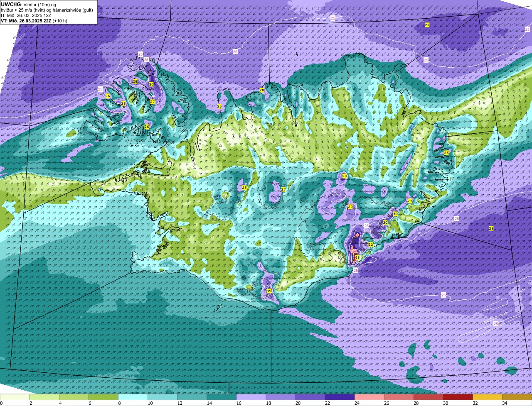Select the 2–4 m/s legend color band
The width and height of the screenshot is (532, 406).
tap(44, 397)
